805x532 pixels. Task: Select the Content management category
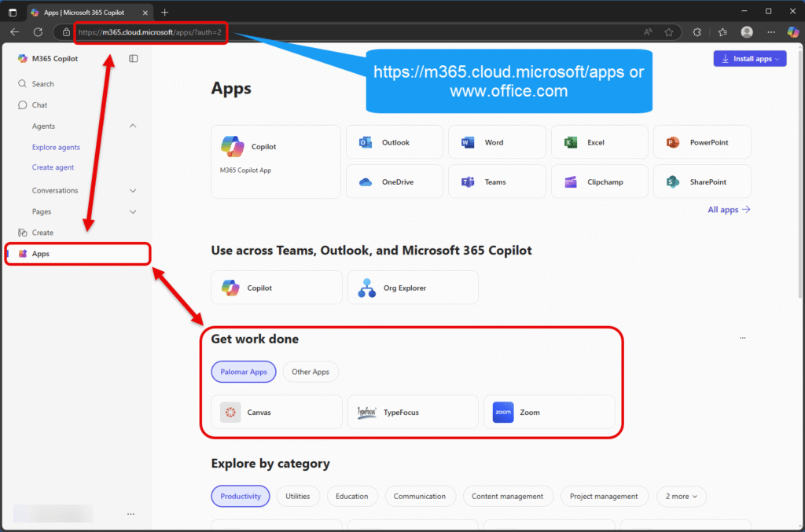click(x=507, y=496)
